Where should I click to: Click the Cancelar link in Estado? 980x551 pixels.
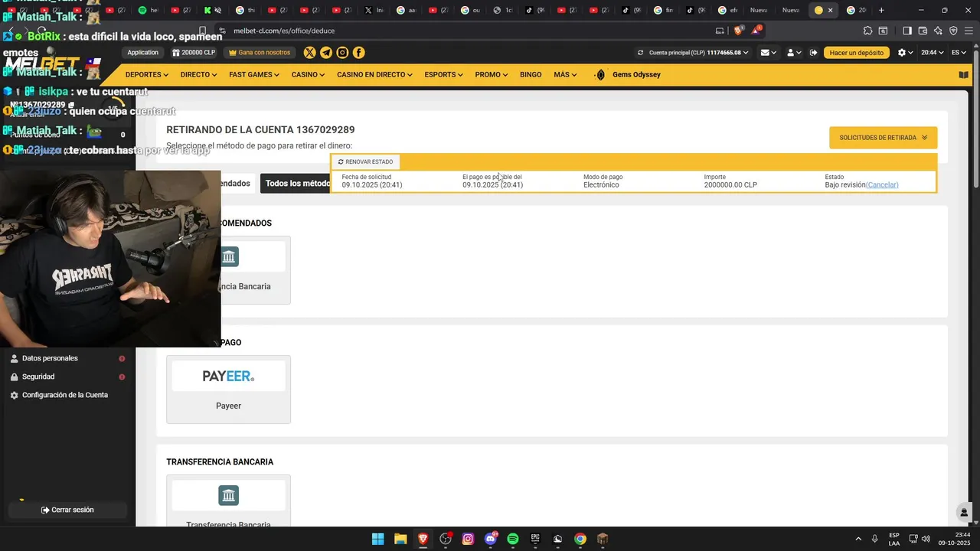[x=882, y=185]
